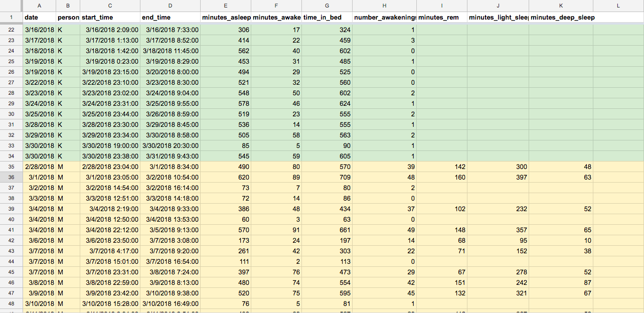Screen dimensions: 644x313
Task: Select minutes deep sleep value 87
Action: (x=561, y=282)
